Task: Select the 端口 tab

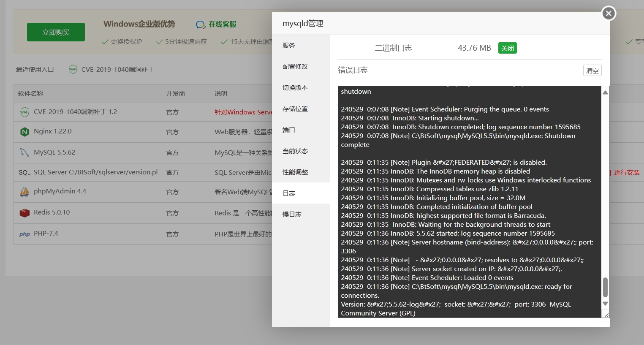Action: (301, 130)
